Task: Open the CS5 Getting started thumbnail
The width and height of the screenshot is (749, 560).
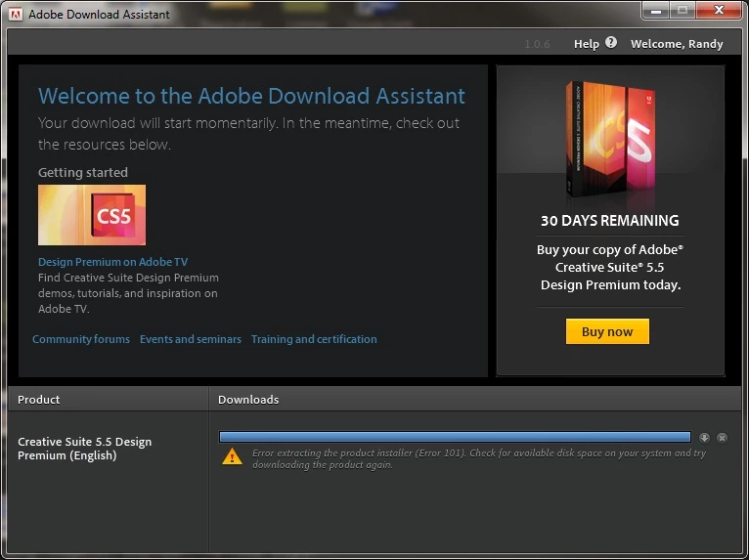Action: pyautogui.click(x=92, y=215)
